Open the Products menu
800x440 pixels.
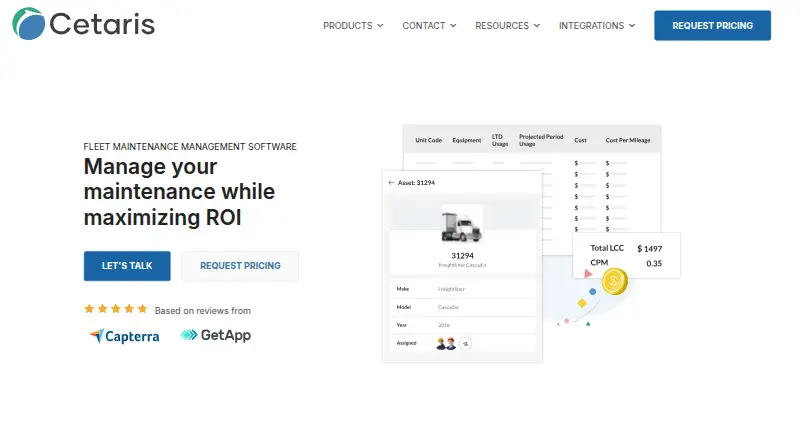353,26
